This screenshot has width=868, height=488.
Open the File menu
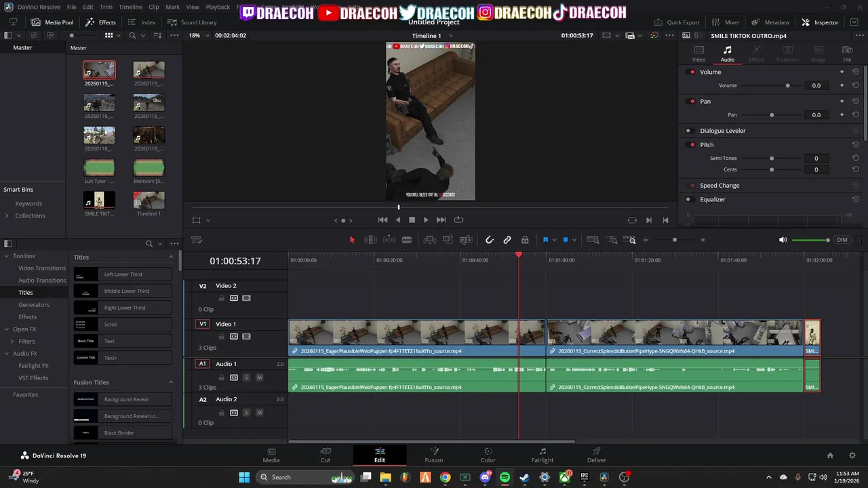click(x=71, y=7)
